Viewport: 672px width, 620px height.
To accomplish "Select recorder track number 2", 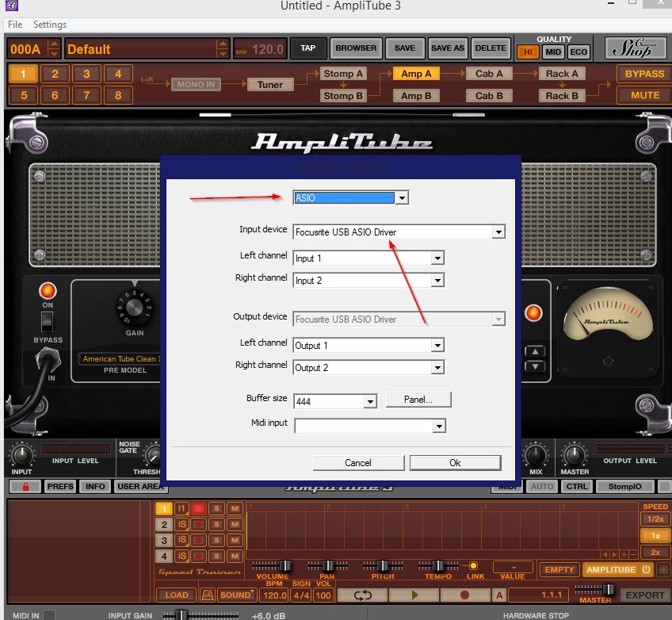I will point(164,525).
